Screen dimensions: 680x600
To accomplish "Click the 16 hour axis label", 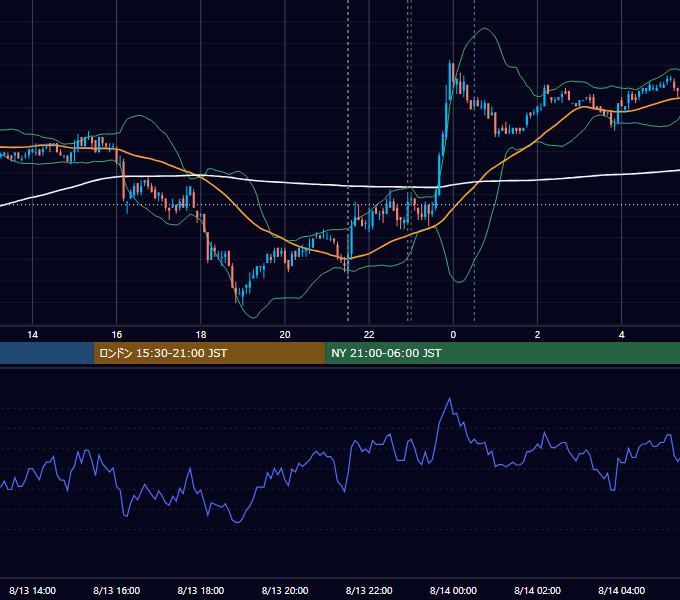I will click(117, 335).
